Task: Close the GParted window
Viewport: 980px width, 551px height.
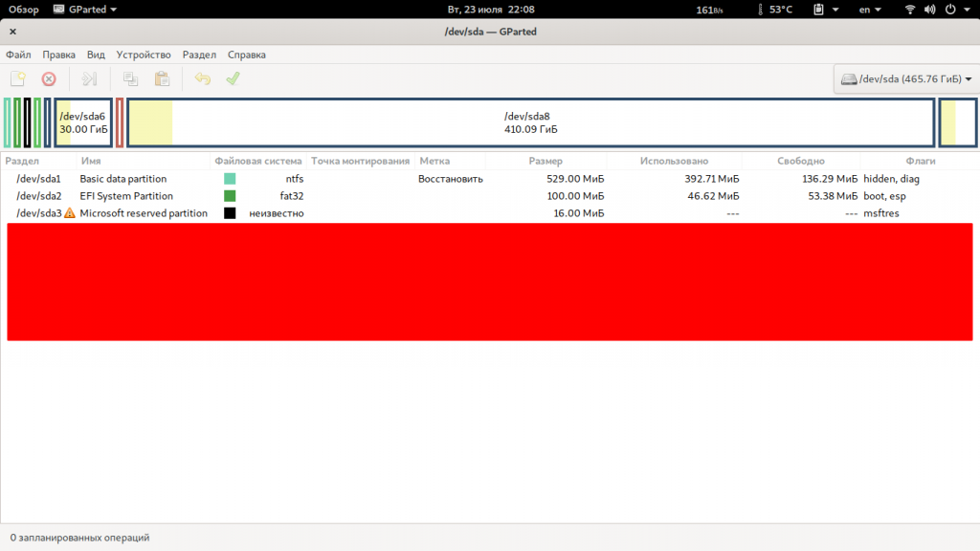Action: point(12,32)
